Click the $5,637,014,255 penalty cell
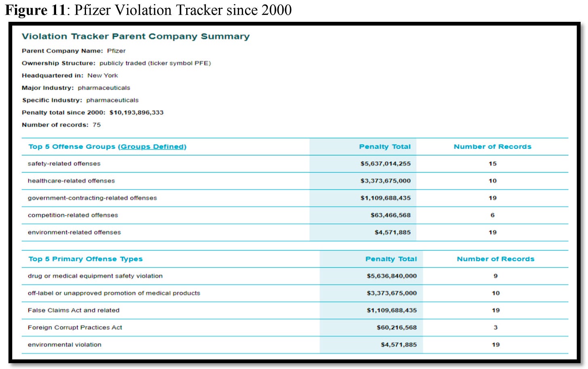The width and height of the screenshot is (588, 369). click(386, 164)
